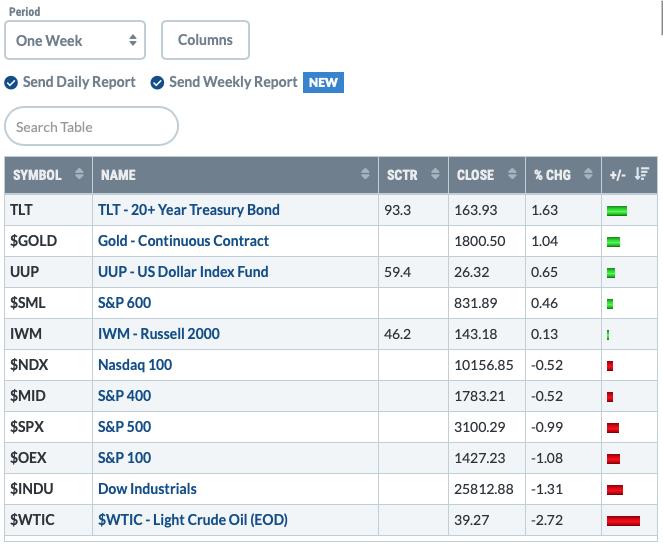Focus the Search Table input field
This screenshot has width=663, height=548.
[91, 126]
